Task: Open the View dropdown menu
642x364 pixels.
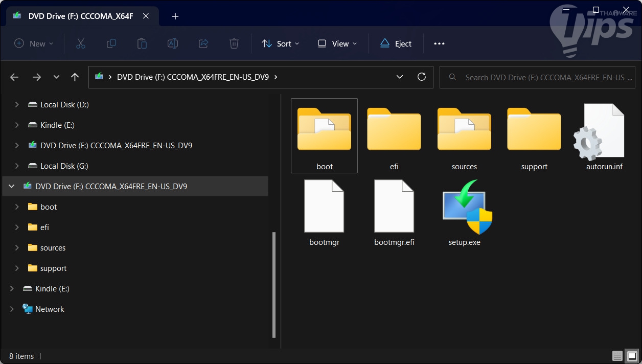Action: pyautogui.click(x=337, y=44)
